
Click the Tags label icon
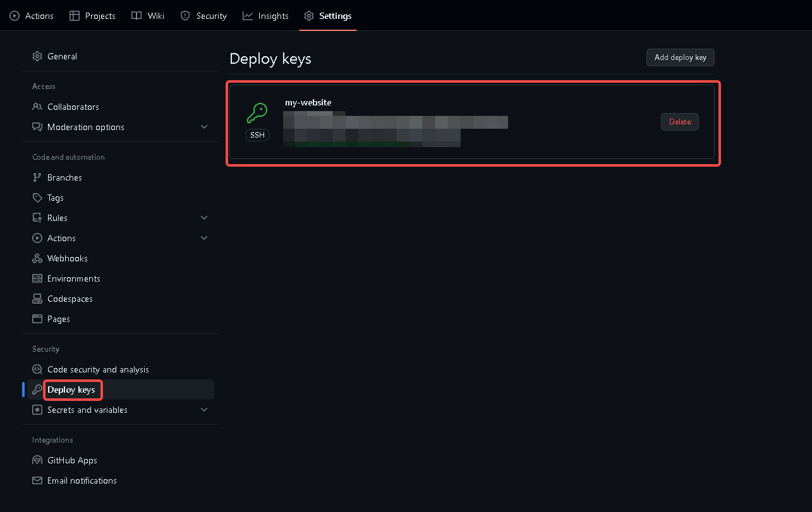pos(37,198)
